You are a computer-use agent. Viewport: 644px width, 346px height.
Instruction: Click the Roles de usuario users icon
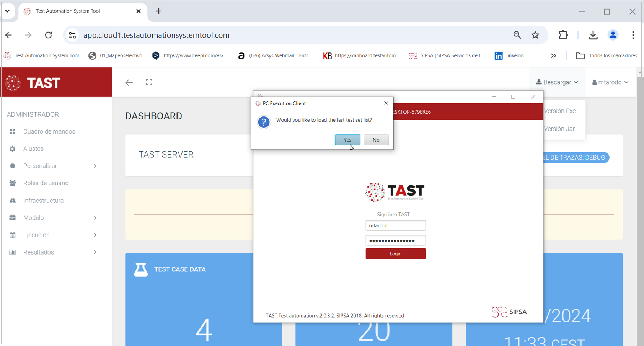click(x=13, y=183)
